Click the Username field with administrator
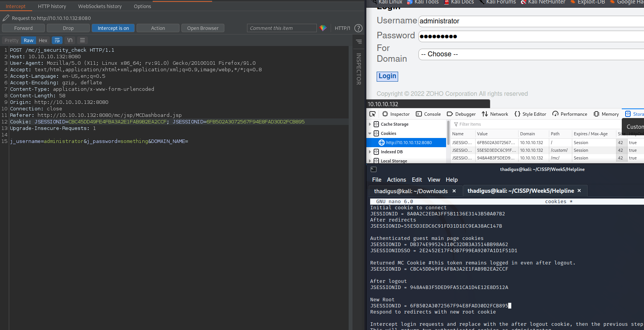 (531, 21)
